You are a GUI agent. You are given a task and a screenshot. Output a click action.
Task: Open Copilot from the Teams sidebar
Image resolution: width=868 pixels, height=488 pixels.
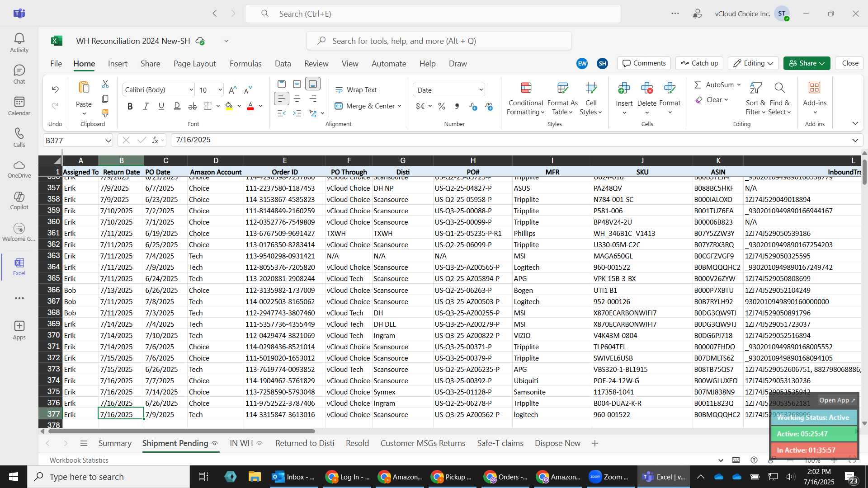tap(19, 201)
